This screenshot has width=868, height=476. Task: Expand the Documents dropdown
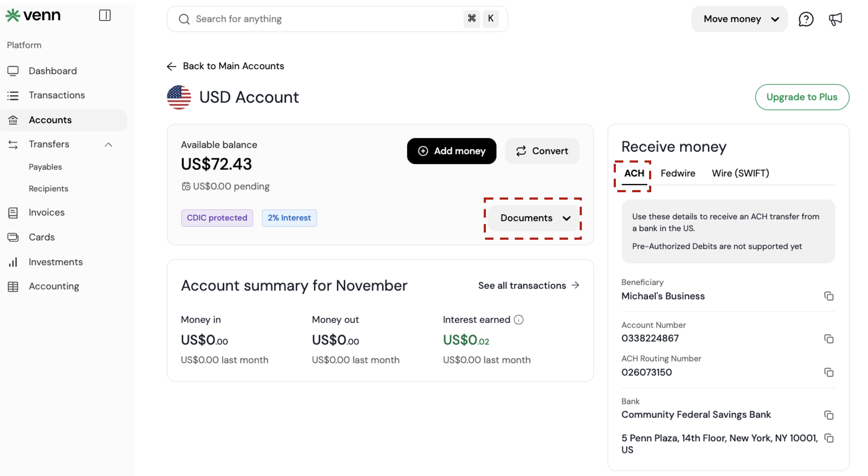click(535, 218)
